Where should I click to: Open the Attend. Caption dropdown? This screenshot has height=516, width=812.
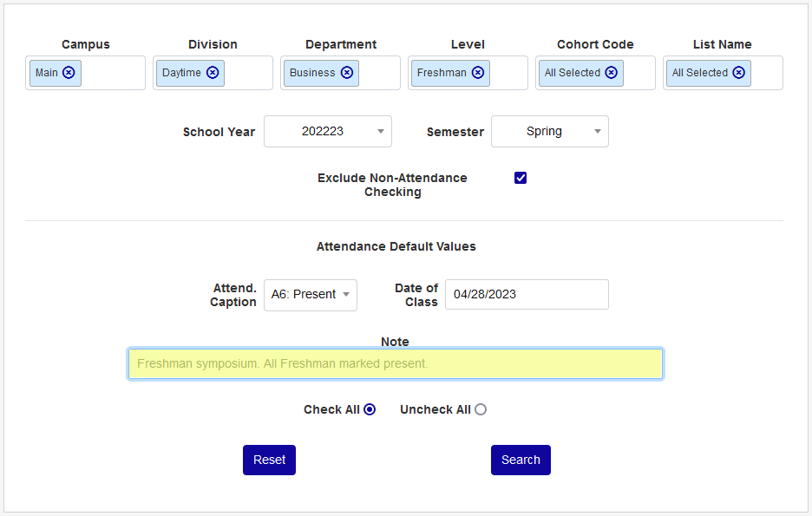click(311, 295)
